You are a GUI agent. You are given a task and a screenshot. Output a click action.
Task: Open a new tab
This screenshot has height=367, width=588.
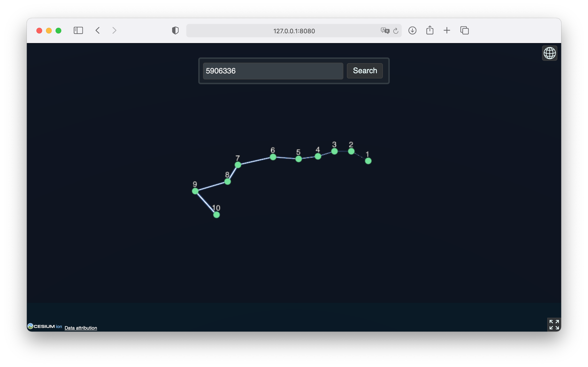(447, 31)
